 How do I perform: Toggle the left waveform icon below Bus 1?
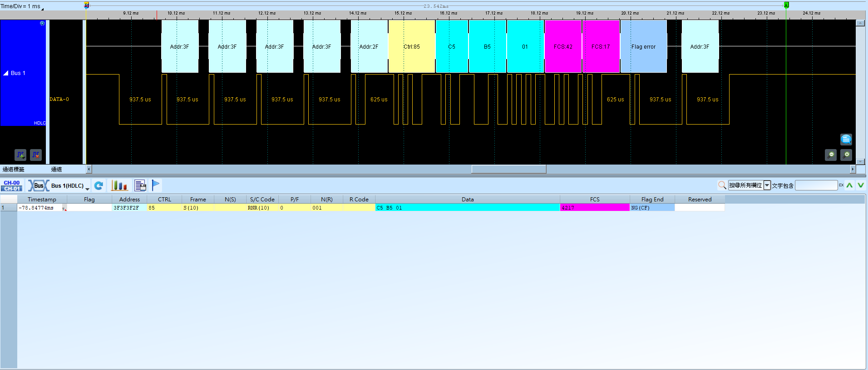[x=20, y=155]
